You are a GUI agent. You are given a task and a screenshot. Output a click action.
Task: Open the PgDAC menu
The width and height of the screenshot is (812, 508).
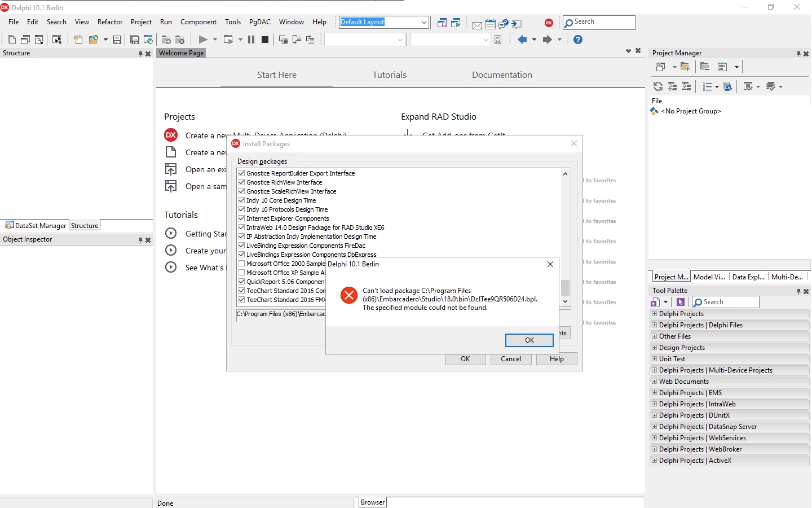tap(259, 22)
